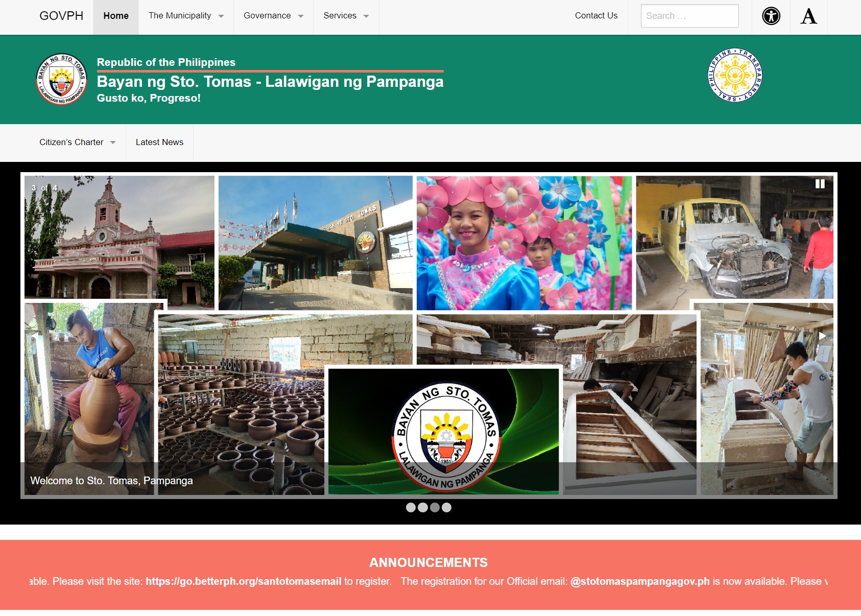Expand the Governance dropdown menu
861x616 pixels.
[x=273, y=16]
